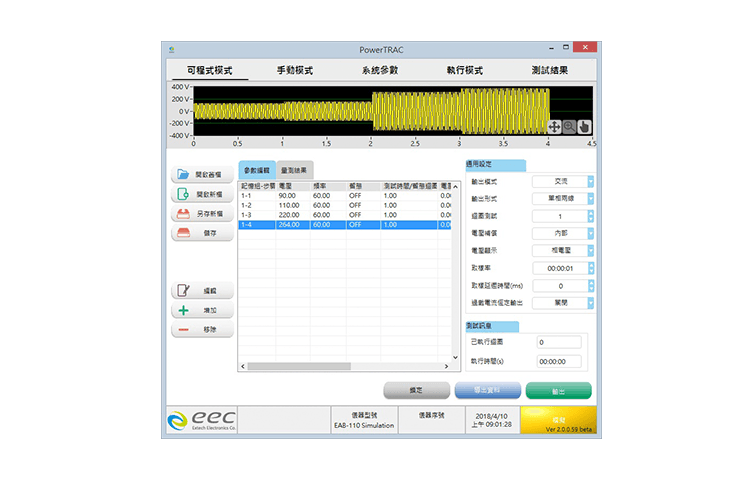
Task: Switch to the 可程式模式 tab
Action: click(x=210, y=71)
